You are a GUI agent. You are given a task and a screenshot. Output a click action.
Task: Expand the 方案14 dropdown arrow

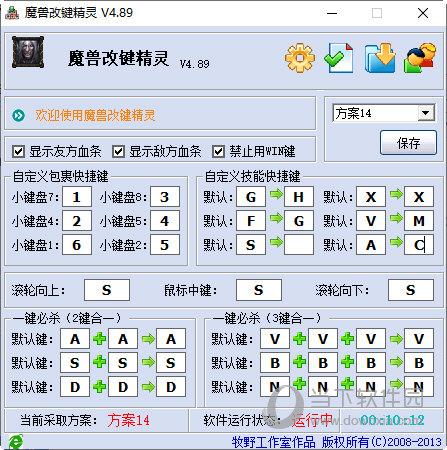[x=426, y=113]
